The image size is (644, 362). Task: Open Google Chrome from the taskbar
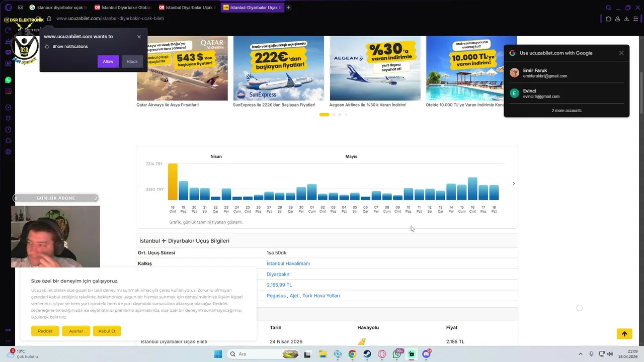point(352,354)
